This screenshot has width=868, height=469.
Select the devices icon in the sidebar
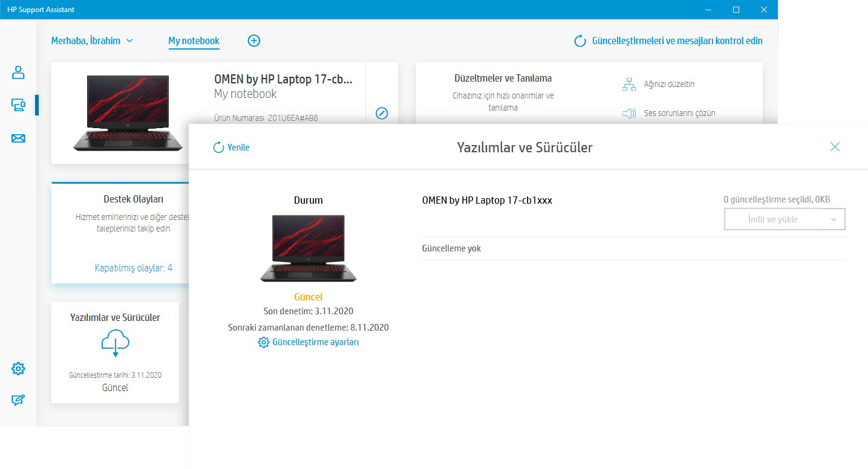point(18,105)
